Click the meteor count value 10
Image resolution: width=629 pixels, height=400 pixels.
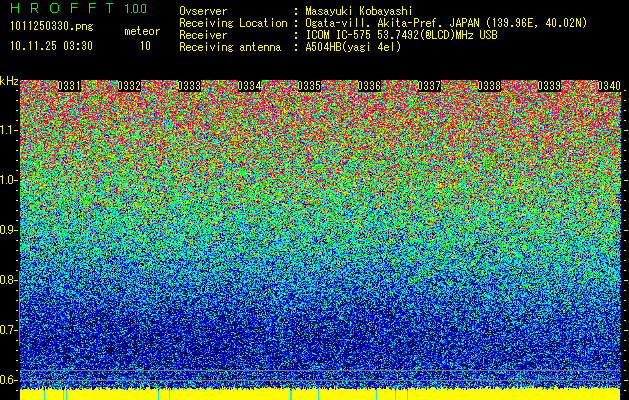145,46
